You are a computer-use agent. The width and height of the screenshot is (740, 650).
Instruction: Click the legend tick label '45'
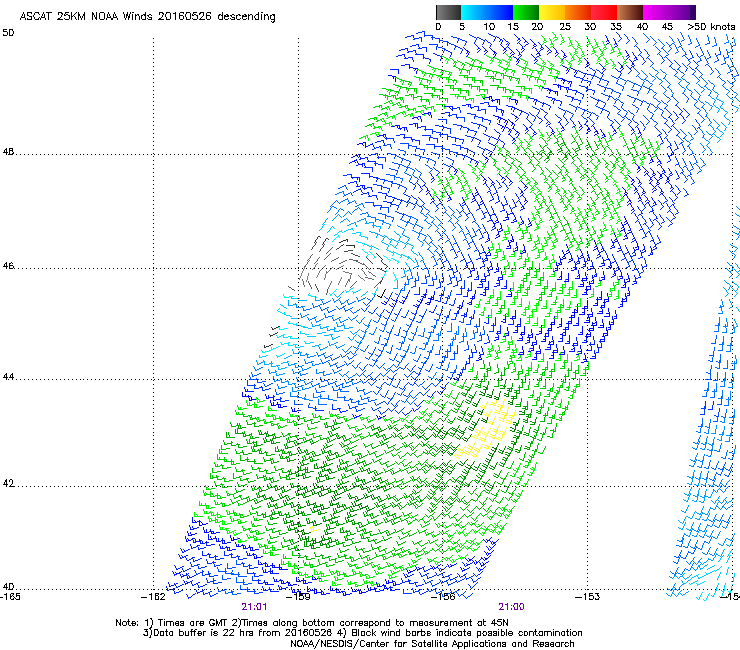pyautogui.click(x=667, y=27)
